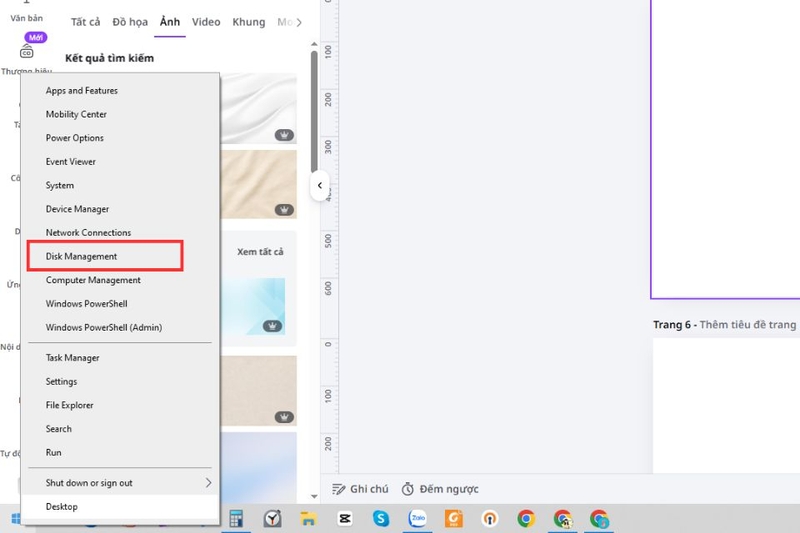The width and height of the screenshot is (800, 533).
Task: Open Network Connections
Action: click(x=88, y=233)
